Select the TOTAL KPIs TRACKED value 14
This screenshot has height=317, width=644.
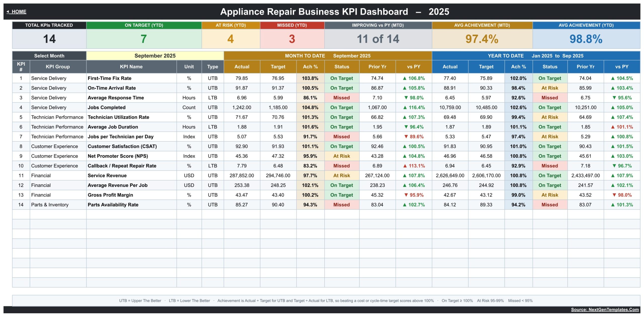coord(49,39)
